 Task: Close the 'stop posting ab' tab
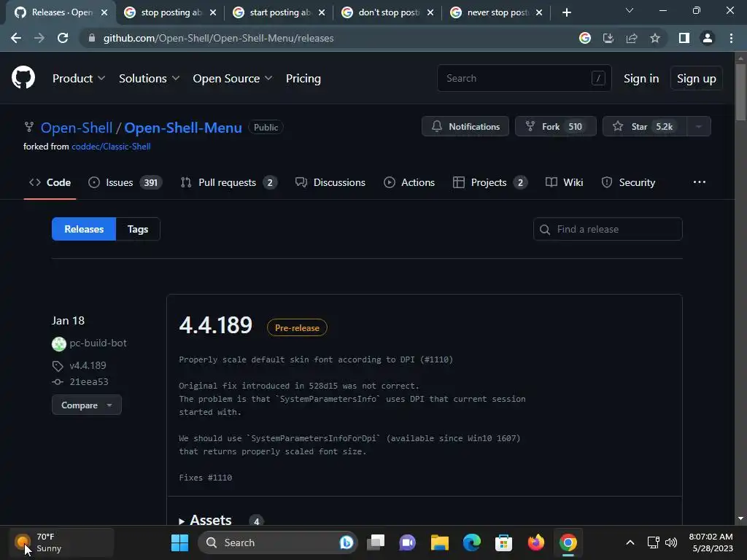[x=213, y=12]
